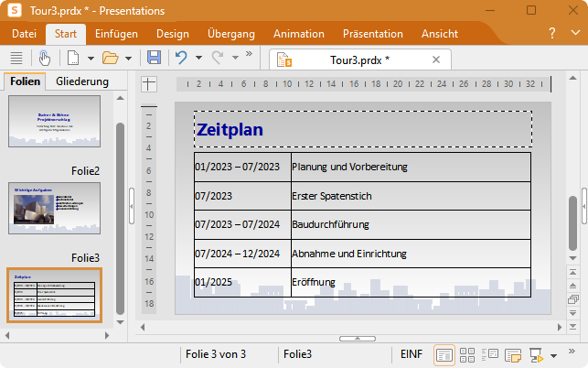Jump to first slide navigation icon
This screenshot has height=368, width=588.
pyautogui.click(x=572, y=272)
